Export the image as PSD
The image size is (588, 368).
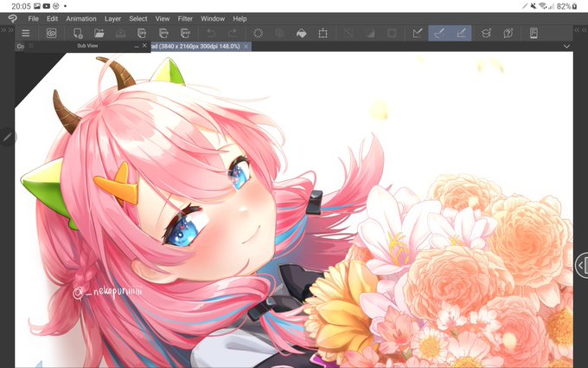pyautogui.click(x=185, y=34)
